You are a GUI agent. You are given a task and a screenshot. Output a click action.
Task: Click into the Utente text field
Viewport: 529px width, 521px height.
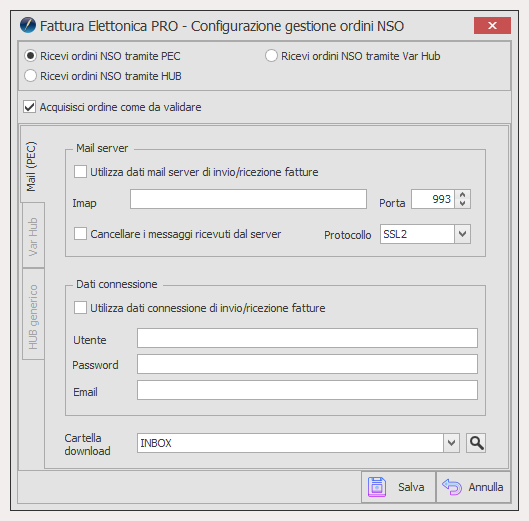(x=307, y=338)
